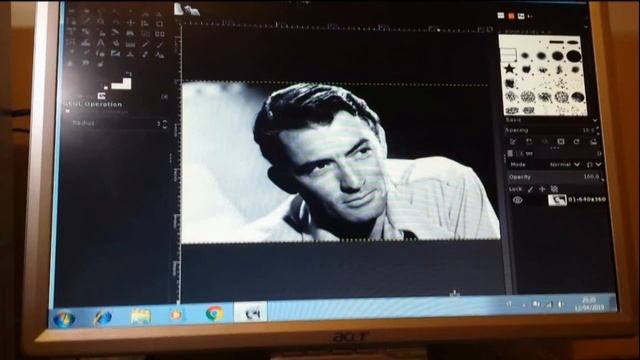The width and height of the screenshot is (640, 360).
Task: Adjust the layer Opacity slider
Action: click(555, 177)
